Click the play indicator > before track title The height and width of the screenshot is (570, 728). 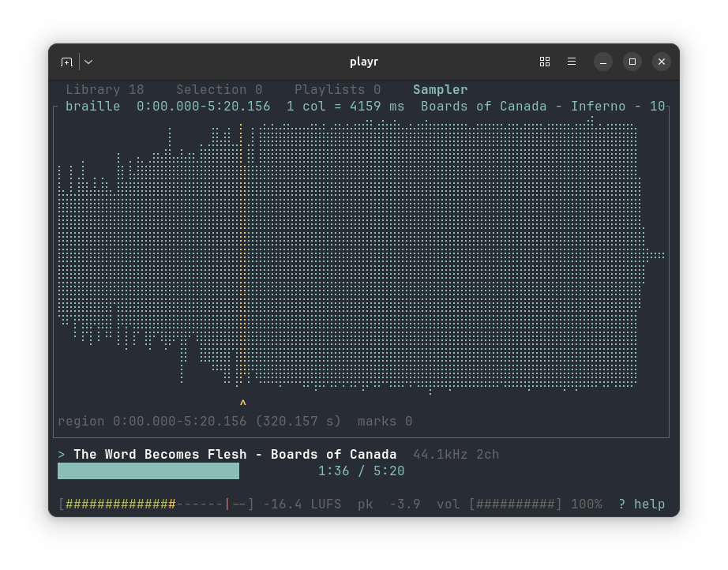point(62,455)
